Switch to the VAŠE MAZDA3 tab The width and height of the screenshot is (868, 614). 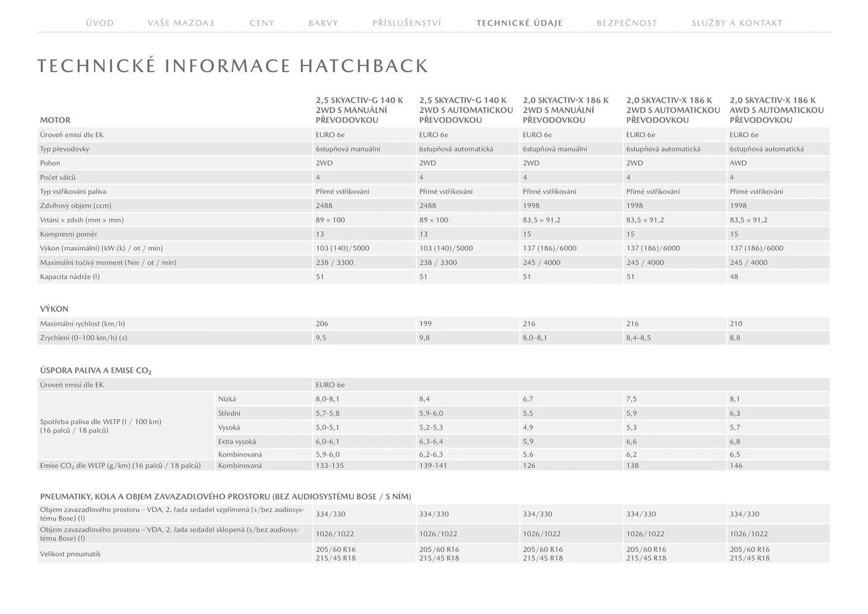[181, 23]
